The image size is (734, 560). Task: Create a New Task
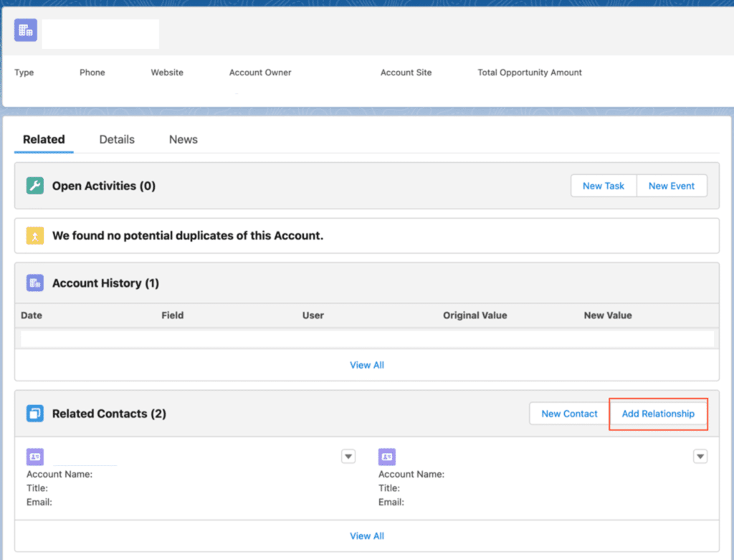(x=604, y=186)
